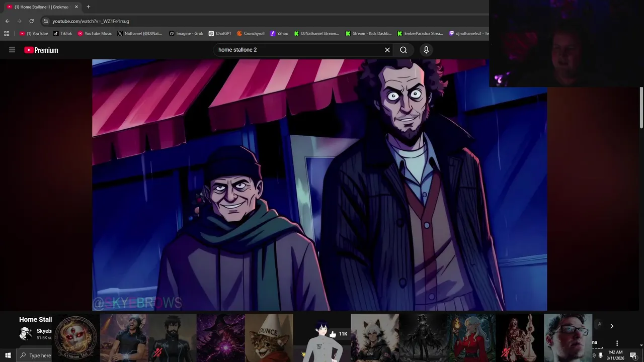Select the purple witch hat avatar
The width and height of the screenshot is (644, 362).
coord(221,338)
